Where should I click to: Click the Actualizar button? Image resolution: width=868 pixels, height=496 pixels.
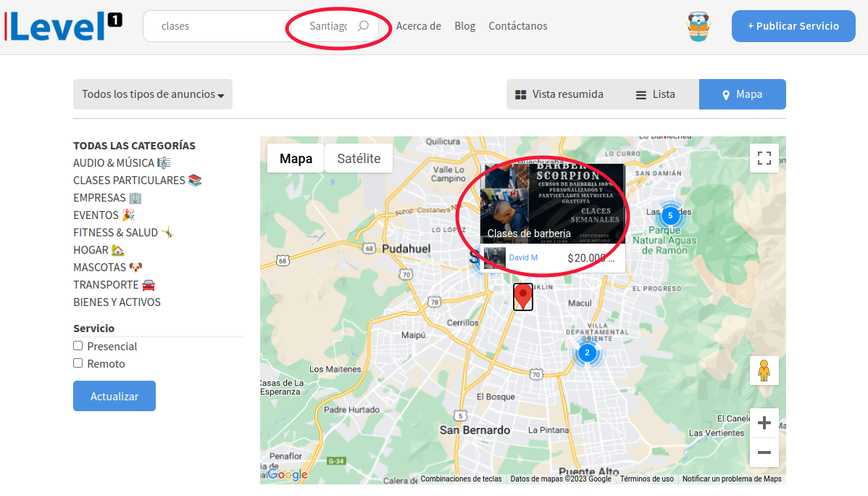click(x=114, y=396)
